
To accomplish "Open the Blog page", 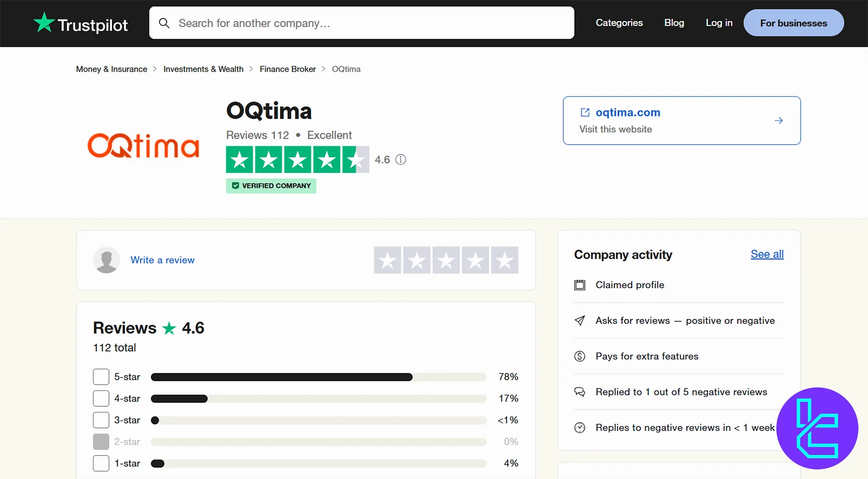I will 674,23.
